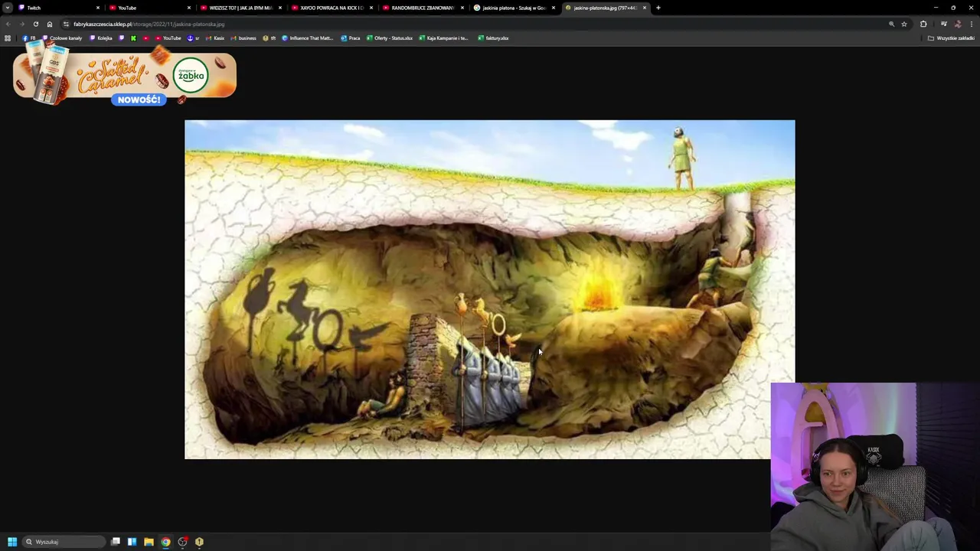Open the 'Wszystkie zakładki' bookmarks folder
Viewport: 980px width, 551px height.
point(951,38)
